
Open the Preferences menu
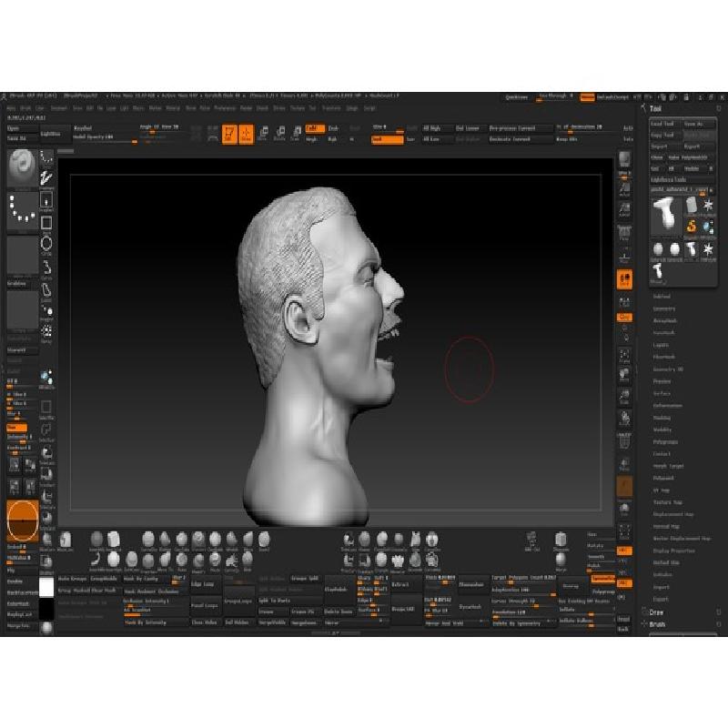(225, 108)
